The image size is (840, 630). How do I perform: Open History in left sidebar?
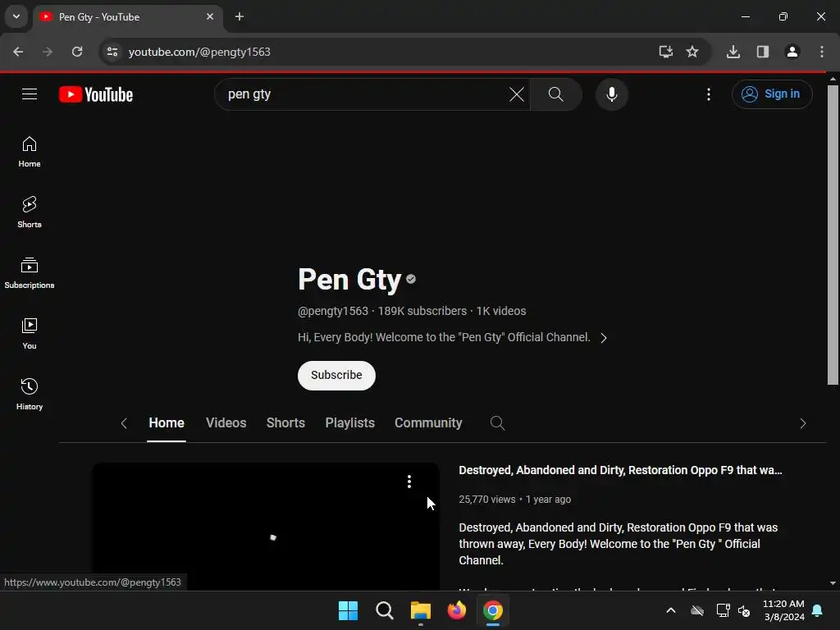pos(30,395)
